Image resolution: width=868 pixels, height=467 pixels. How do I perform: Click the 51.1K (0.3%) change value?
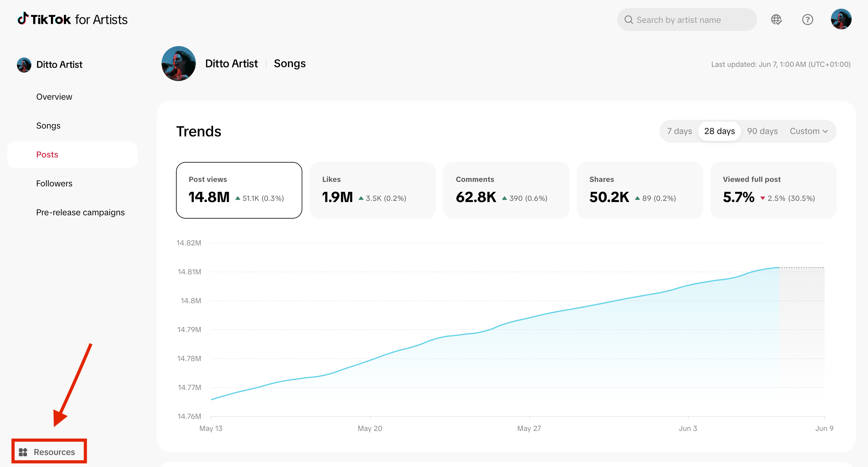(263, 198)
